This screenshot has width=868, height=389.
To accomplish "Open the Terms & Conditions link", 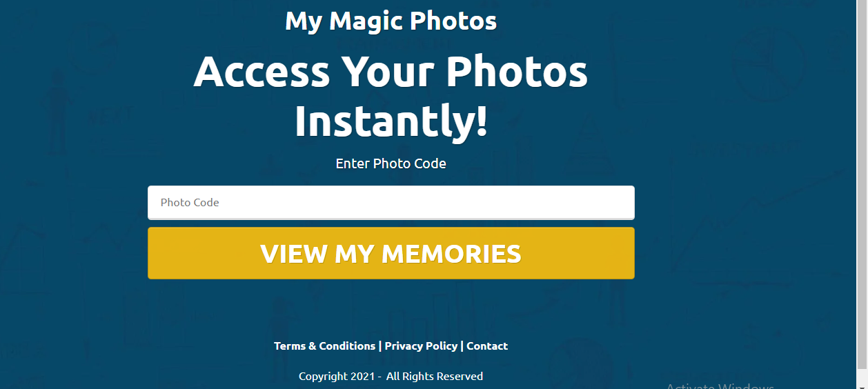I will coord(324,346).
